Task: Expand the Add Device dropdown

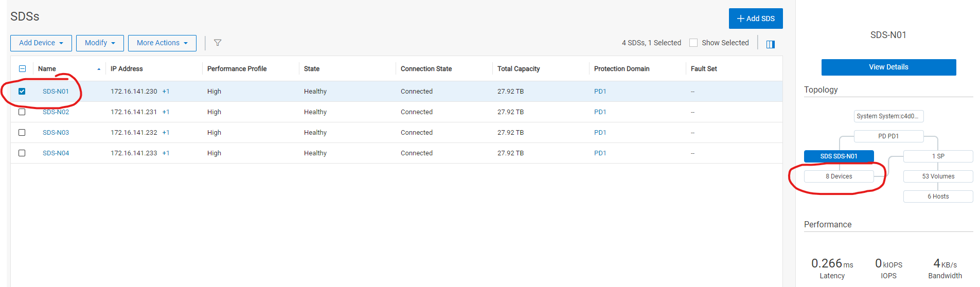Action: click(41, 43)
